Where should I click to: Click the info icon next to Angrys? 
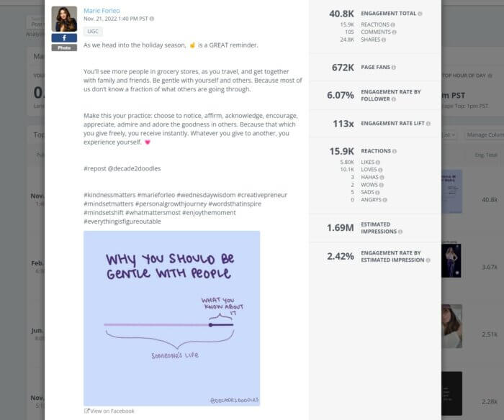(x=384, y=200)
